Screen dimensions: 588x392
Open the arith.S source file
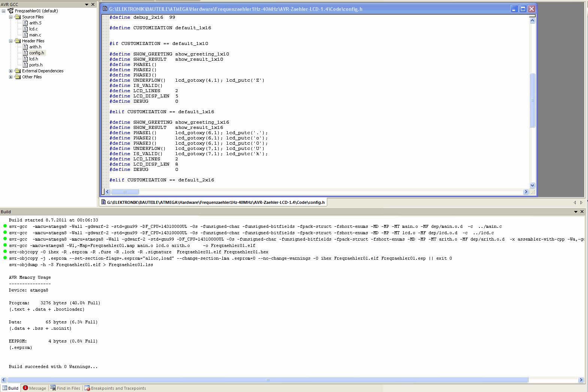pyautogui.click(x=35, y=23)
